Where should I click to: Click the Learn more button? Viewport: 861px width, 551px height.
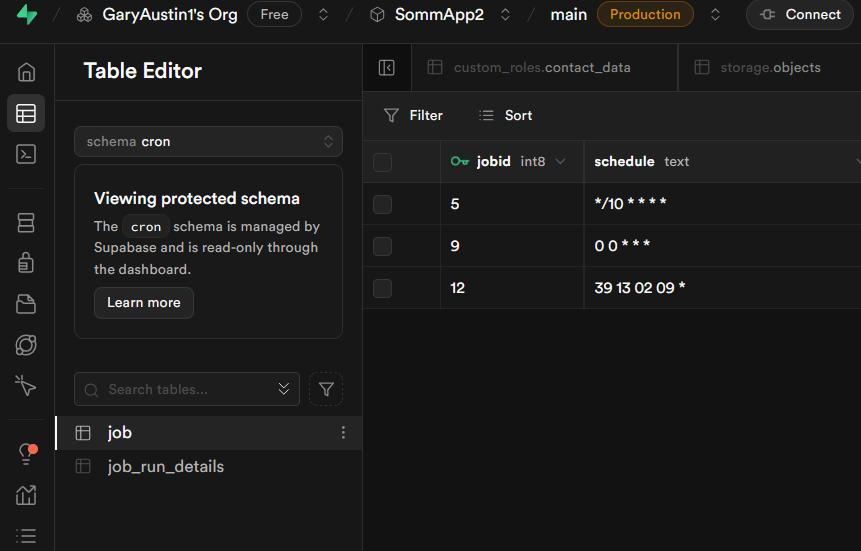pos(144,303)
